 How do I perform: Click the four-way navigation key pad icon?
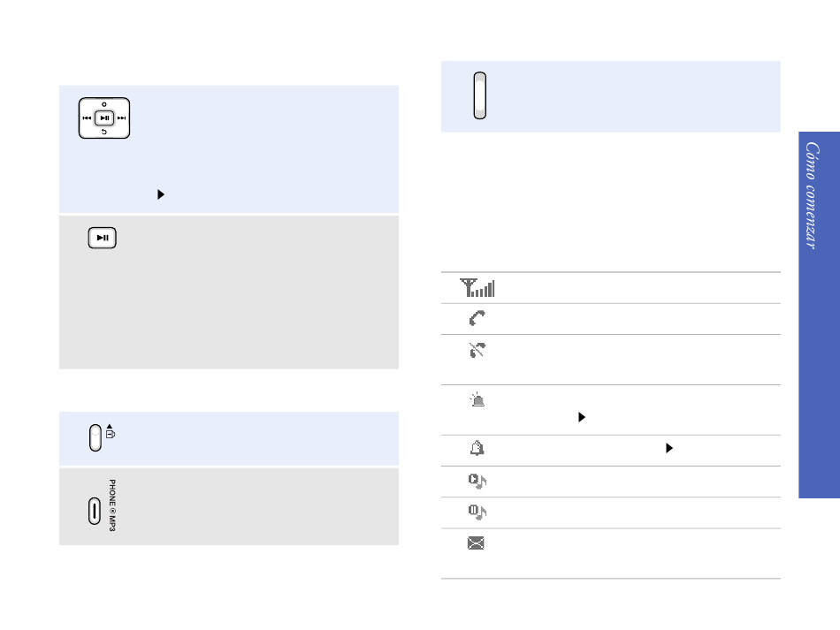coord(104,118)
